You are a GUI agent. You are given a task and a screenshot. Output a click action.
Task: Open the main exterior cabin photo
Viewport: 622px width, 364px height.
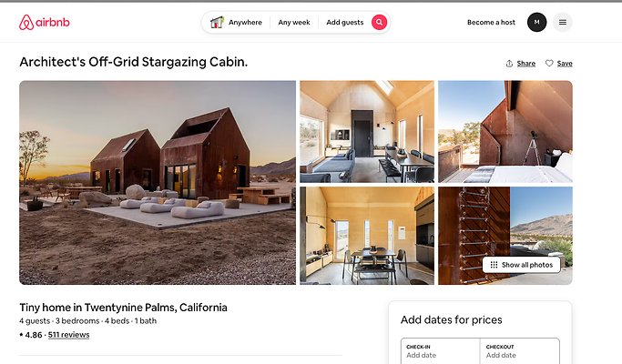(x=158, y=182)
